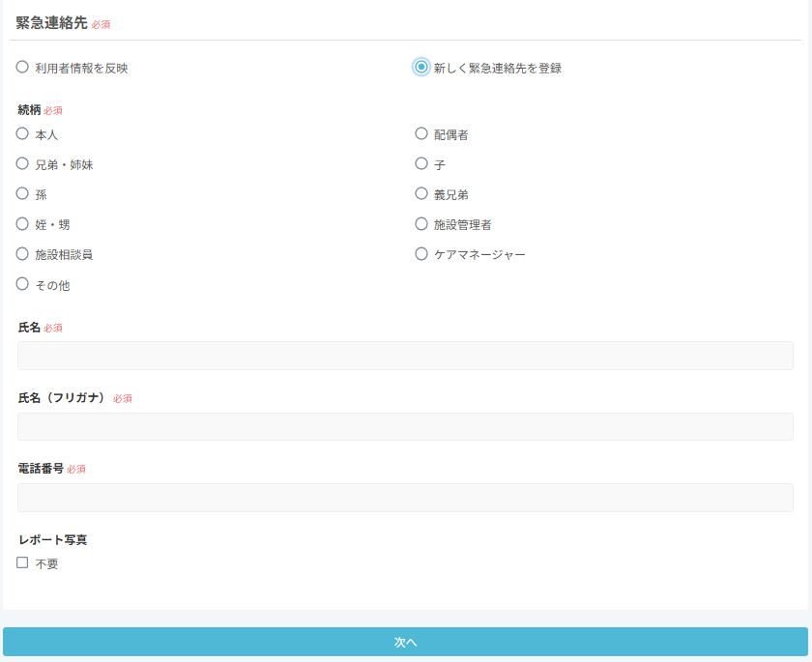The image size is (812, 662).
Task: Choose ケアマネージャー relationship option
Action: [421, 254]
